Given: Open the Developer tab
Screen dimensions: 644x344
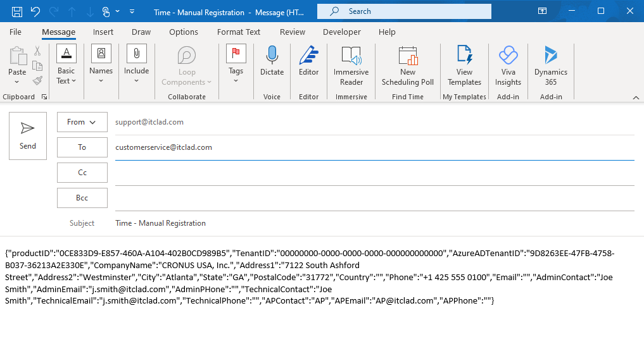Looking at the screenshot, I should click(342, 32).
